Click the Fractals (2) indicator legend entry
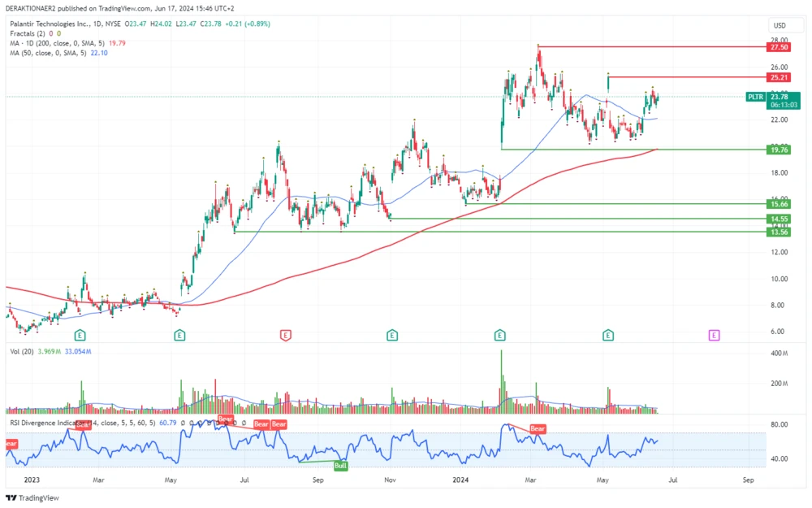Image resolution: width=812 pixels, height=508 pixels. coord(26,36)
